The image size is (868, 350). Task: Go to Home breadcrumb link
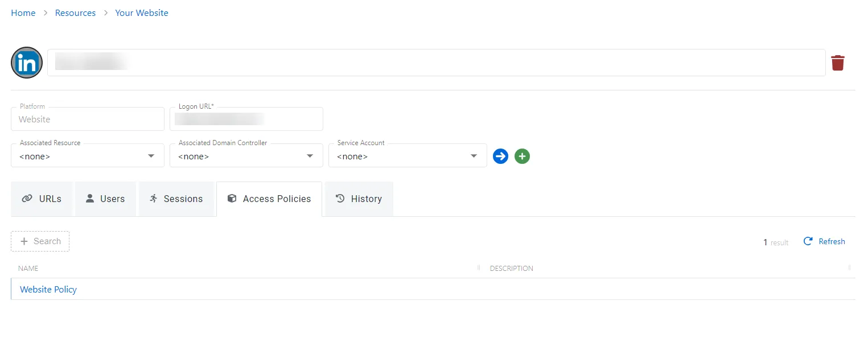(23, 13)
